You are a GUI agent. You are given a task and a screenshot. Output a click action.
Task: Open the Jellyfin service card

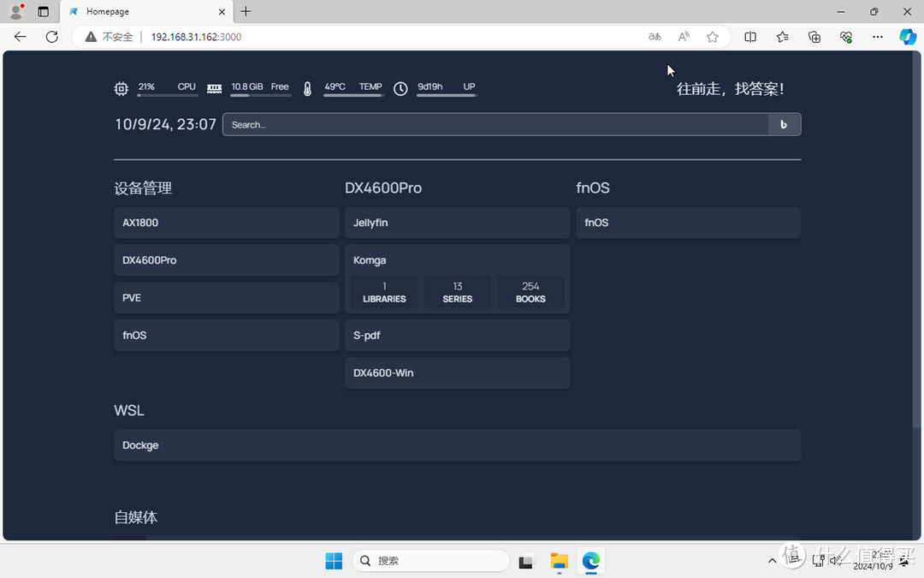coord(457,222)
